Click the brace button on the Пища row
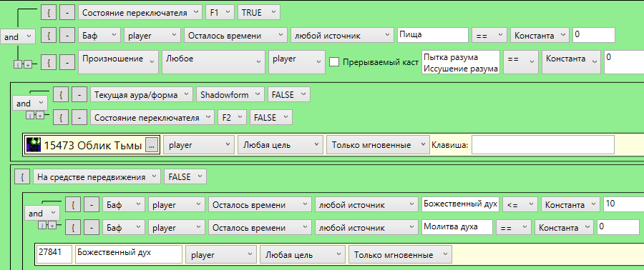The image size is (644, 270). (x=49, y=36)
